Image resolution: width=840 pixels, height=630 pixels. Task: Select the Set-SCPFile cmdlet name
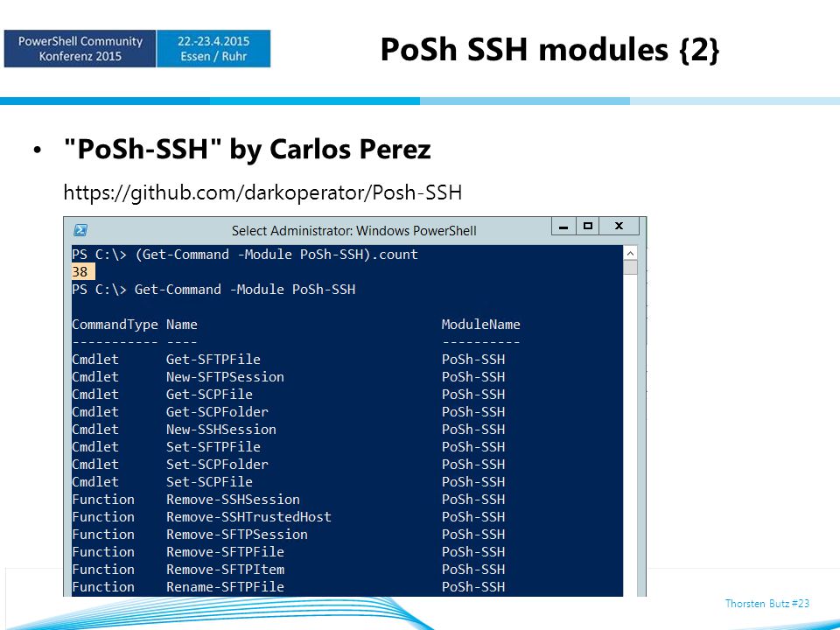[x=209, y=482]
